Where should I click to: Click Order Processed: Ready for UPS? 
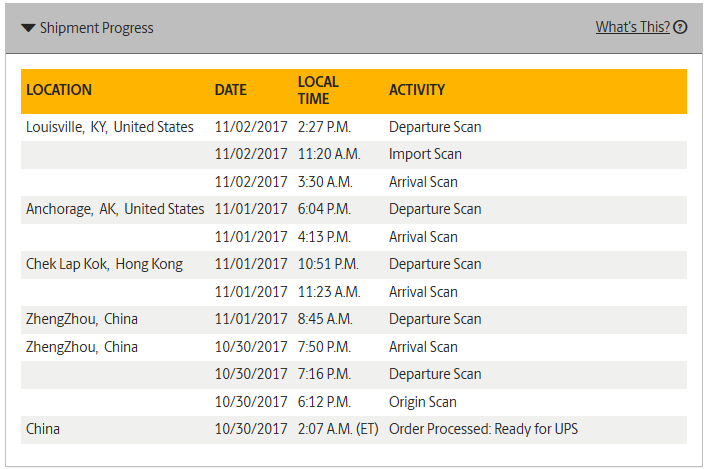[483, 429]
